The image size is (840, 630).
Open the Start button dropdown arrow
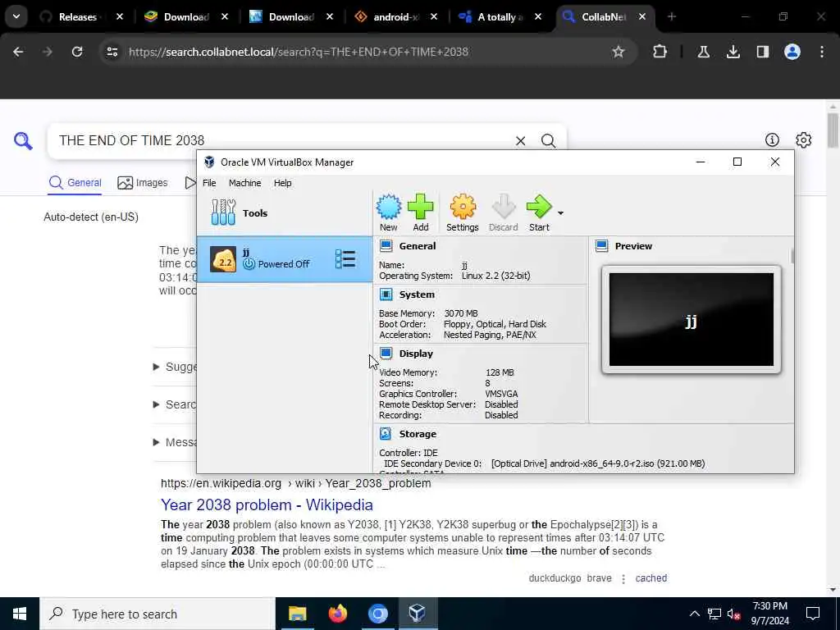tap(560, 213)
